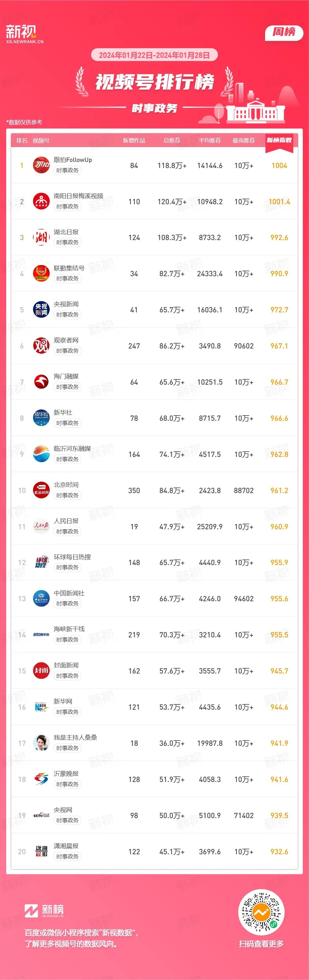Viewport: 309px width, 980px height.
Task: Click the QR code mini-program image
Action: tap(261, 913)
